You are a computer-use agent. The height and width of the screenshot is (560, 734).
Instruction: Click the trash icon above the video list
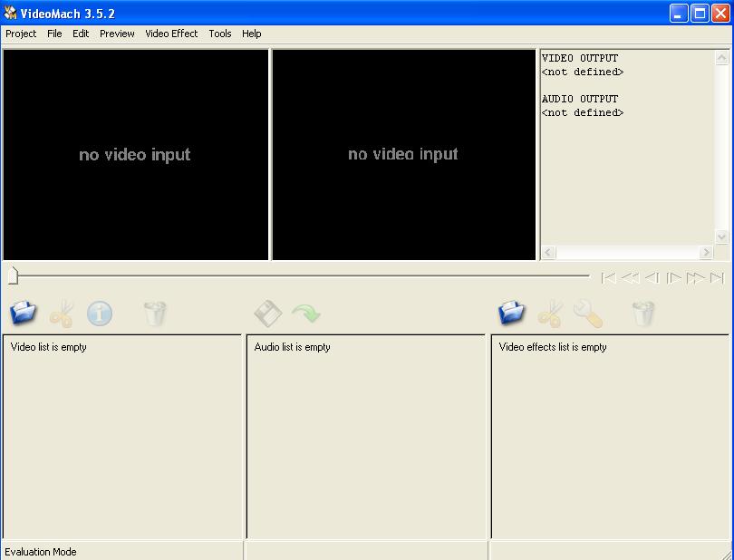pos(153,313)
